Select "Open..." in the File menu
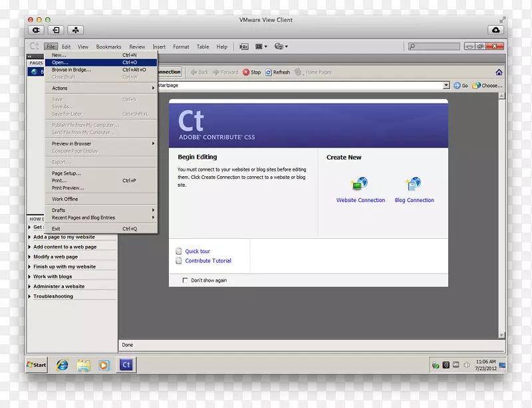The height and width of the screenshot is (408, 532). pyautogui.click(x=60, y=62)
